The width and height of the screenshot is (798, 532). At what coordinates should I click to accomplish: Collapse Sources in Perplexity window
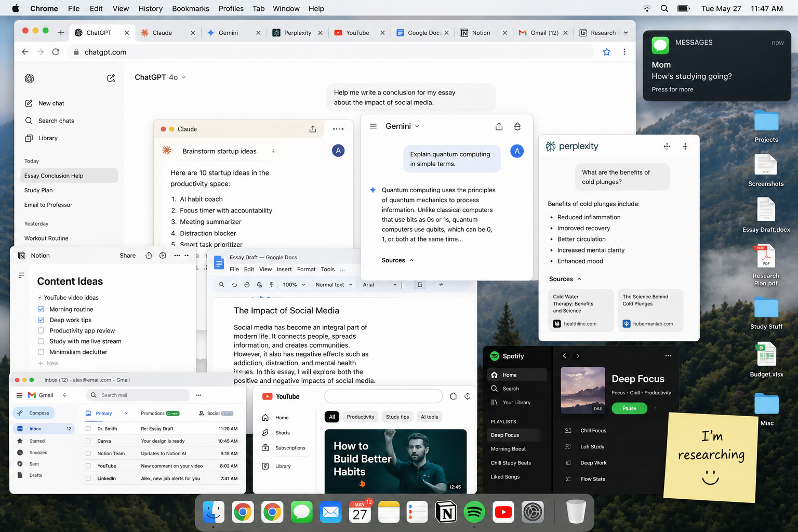tap(565, 279)
